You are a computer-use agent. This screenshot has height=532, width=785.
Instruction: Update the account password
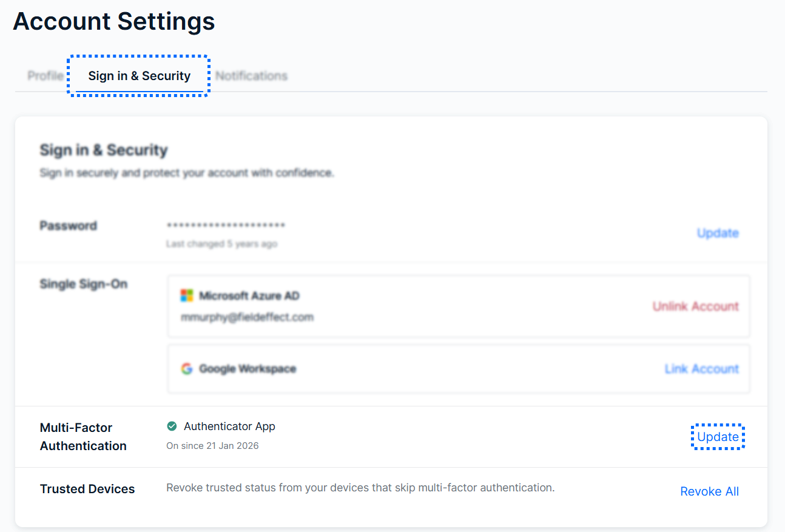click(x=718, y=233)
